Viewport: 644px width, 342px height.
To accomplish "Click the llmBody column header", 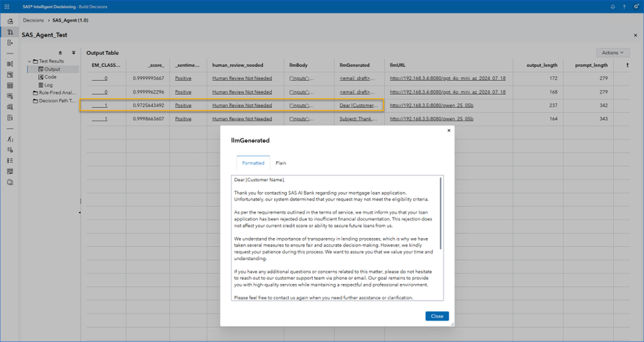I will point(298,65).
